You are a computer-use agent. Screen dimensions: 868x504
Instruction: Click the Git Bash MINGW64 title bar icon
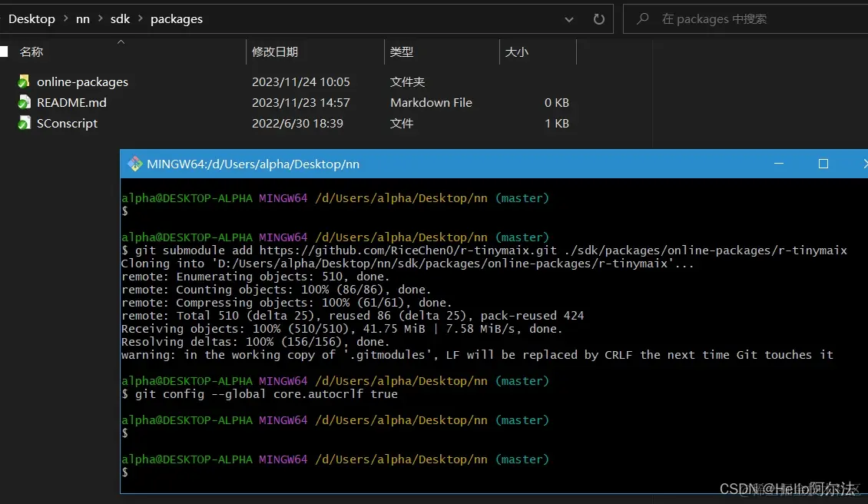coord(134,164)
